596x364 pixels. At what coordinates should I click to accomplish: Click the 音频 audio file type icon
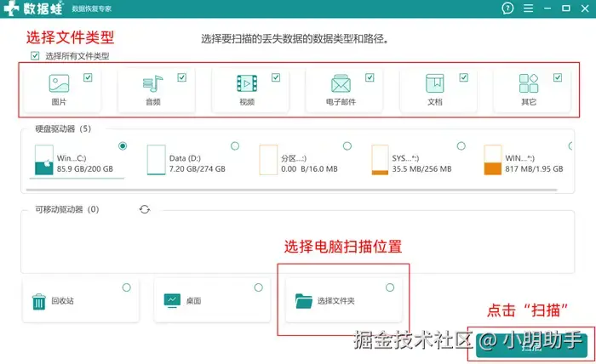tap(152, 83)
